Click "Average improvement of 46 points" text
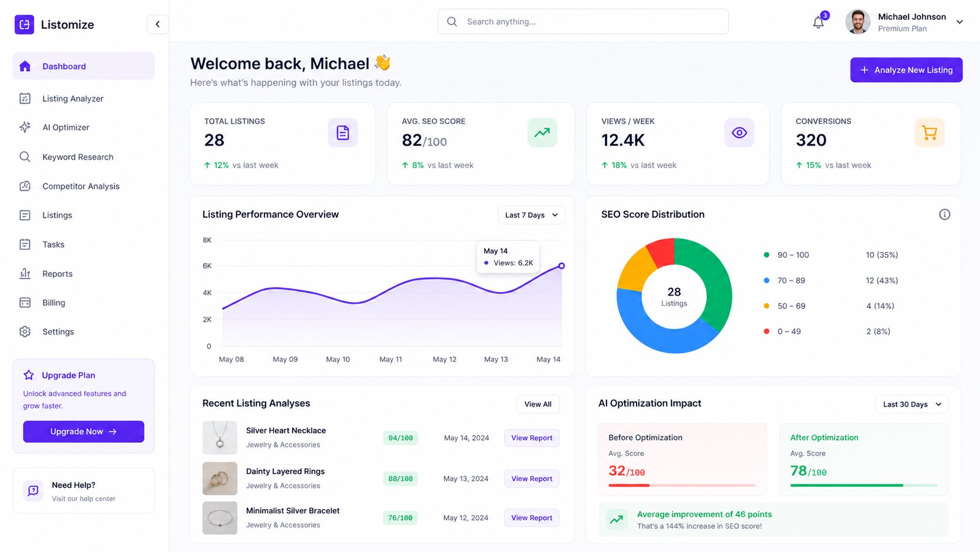Viewport: 980px width, 552px height. [x=705, y=514]
